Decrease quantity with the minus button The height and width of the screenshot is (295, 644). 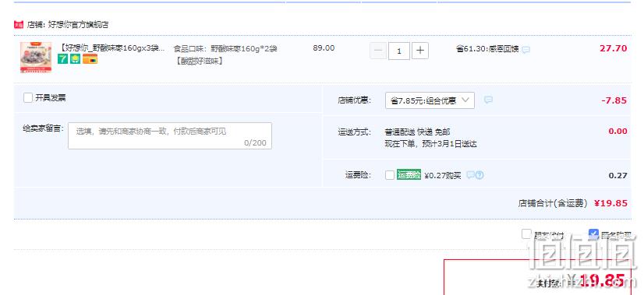coord(378,51)
